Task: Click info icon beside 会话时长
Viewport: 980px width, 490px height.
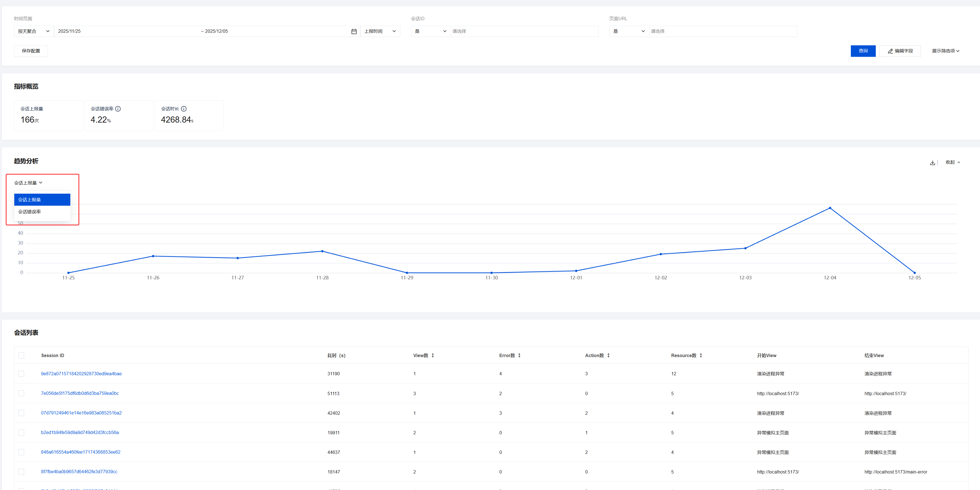Action: coord(184,109)
